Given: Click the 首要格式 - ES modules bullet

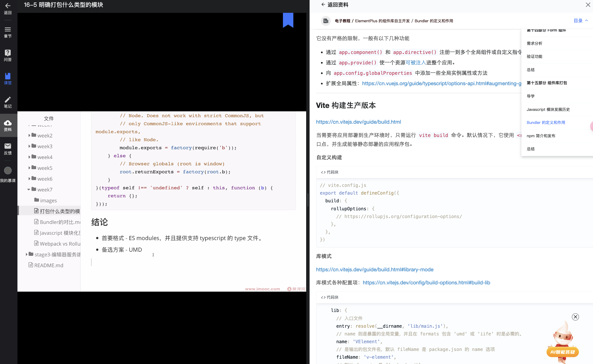Looking at the screenshot, I should [x=182, y=238].
